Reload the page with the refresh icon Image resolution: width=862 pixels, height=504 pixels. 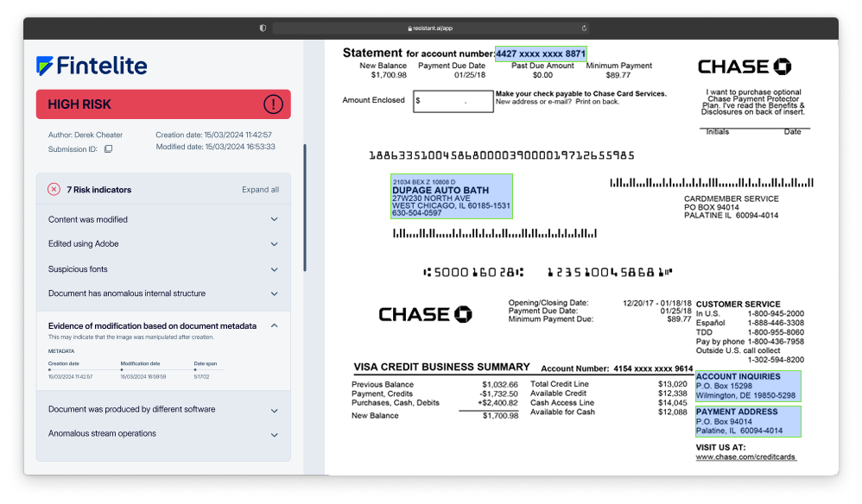coord(585,28)
